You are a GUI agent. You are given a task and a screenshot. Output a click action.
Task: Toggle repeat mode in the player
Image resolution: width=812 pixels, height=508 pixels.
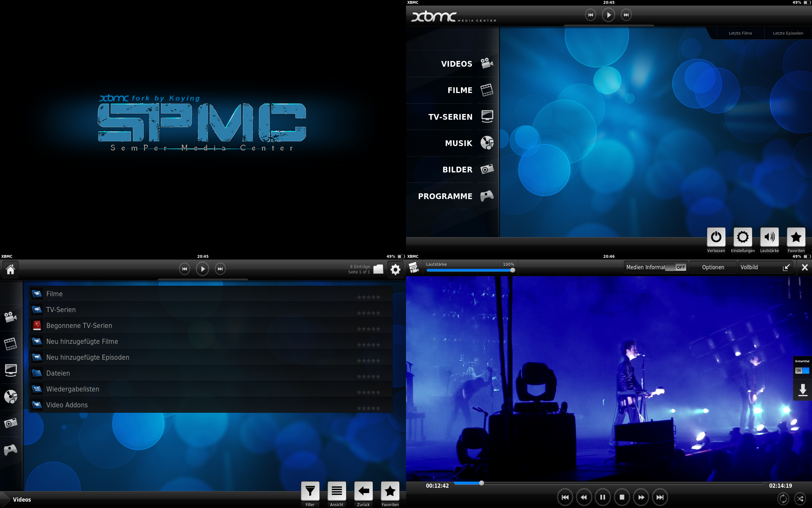pyautogui.click(x=783, y=498)
